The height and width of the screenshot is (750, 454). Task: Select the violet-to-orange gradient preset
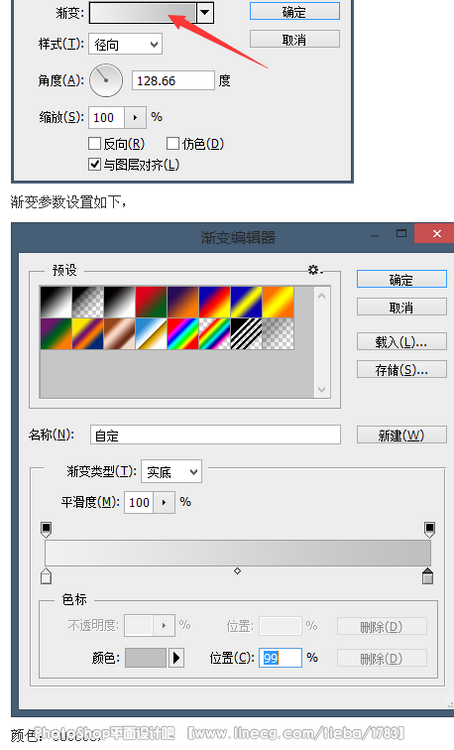183,302
